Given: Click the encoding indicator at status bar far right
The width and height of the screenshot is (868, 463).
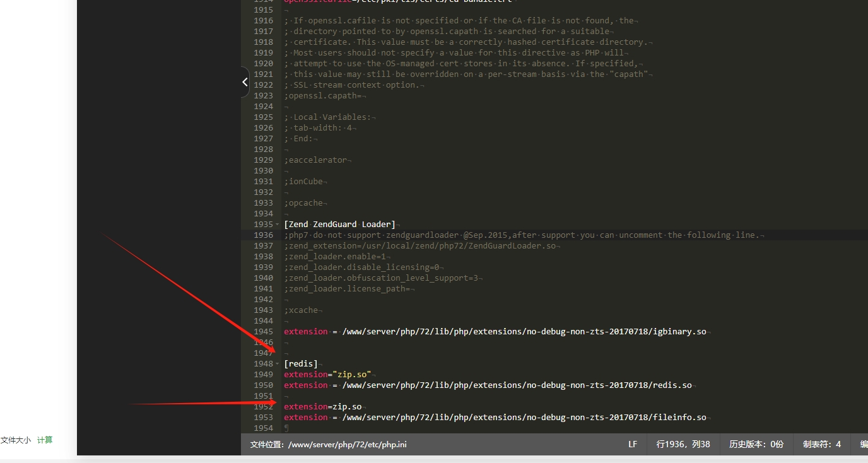Looking at the screenshot, I should click(863, 444).
